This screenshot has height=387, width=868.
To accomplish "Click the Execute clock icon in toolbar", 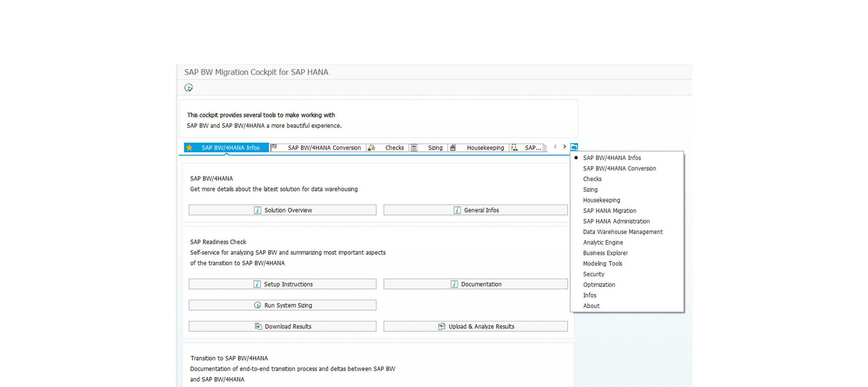I will [x=188, y=88].
